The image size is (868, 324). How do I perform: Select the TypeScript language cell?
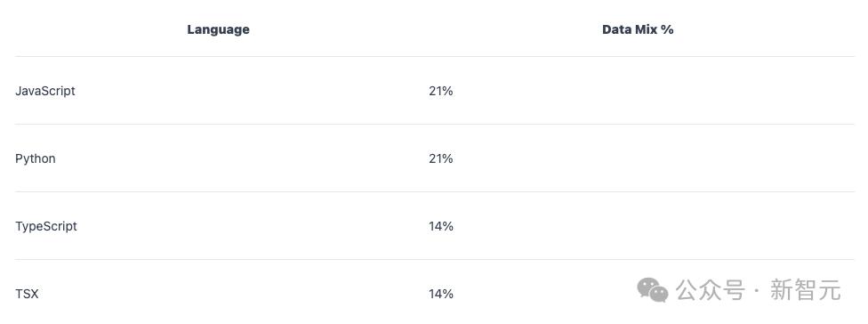pos(46,226)
